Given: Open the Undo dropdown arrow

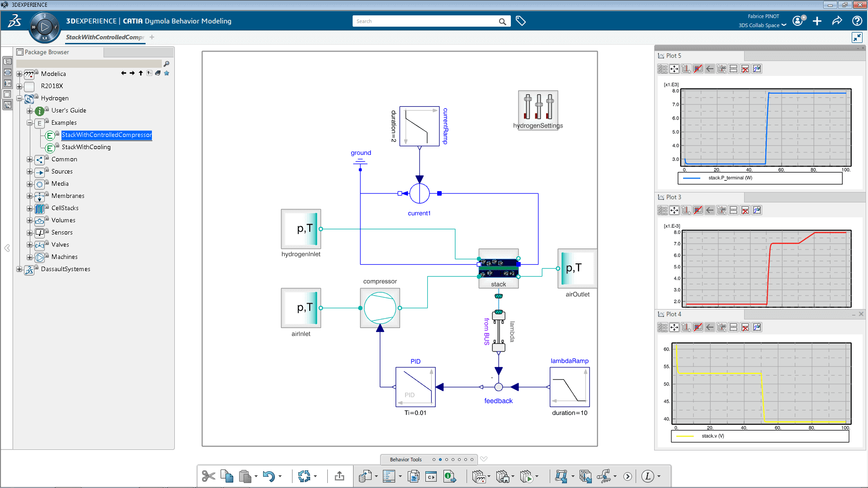Looking at the screenshot, I should [x=280, y=476].
